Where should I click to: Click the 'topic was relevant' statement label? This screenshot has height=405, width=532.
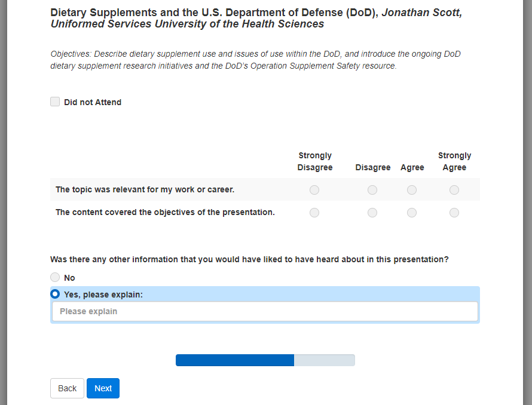[145, 189]
